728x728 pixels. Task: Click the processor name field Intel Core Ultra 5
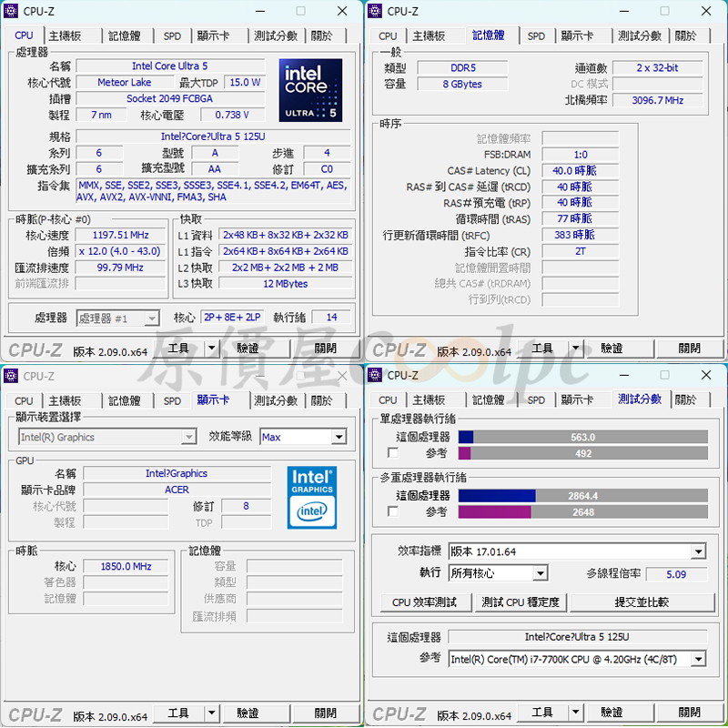coord(170,66)
